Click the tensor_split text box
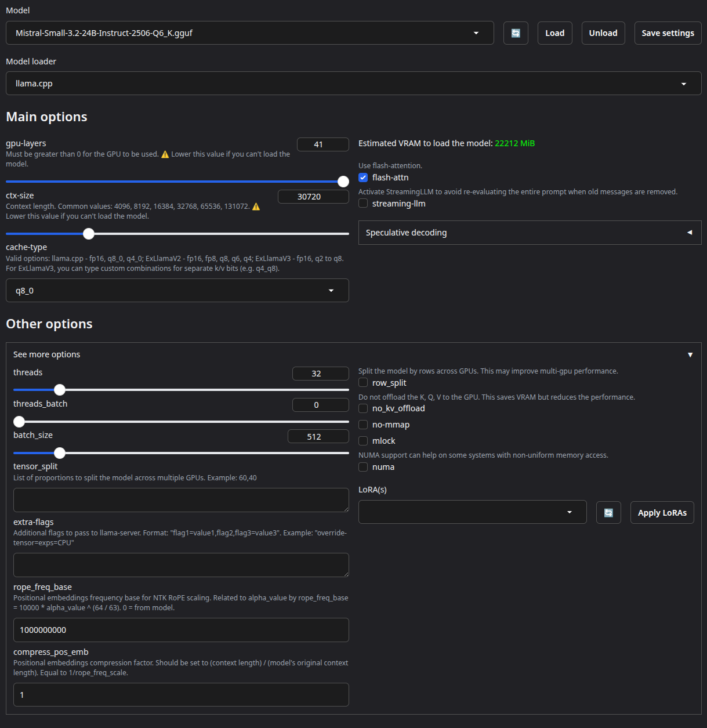 181,500
